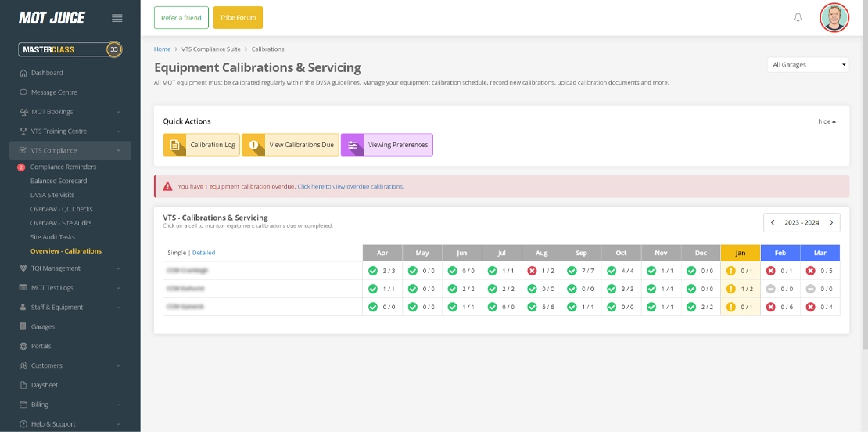The width and height of the screenshot is (868, 432).
Task: Toggle the hamburger menu icon
Action: 117,18
